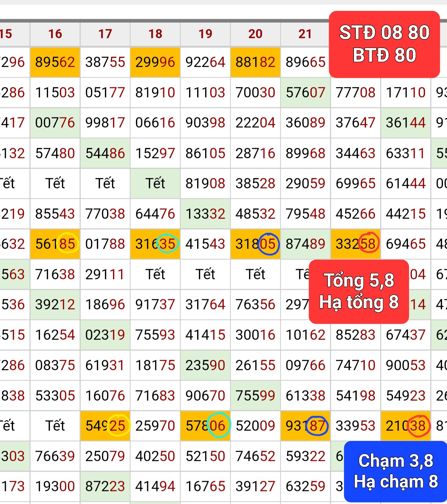Click the green cell 57607

click(x=305, y=92)
